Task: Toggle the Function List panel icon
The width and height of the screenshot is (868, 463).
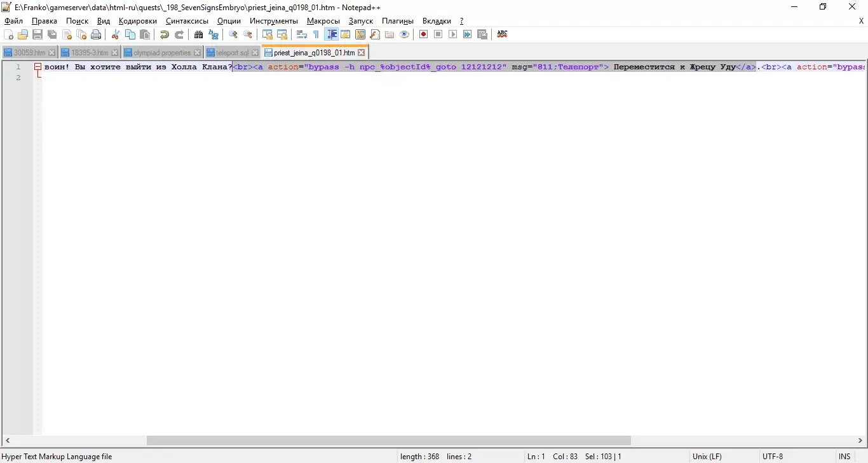Action: [x=375, y=34]
